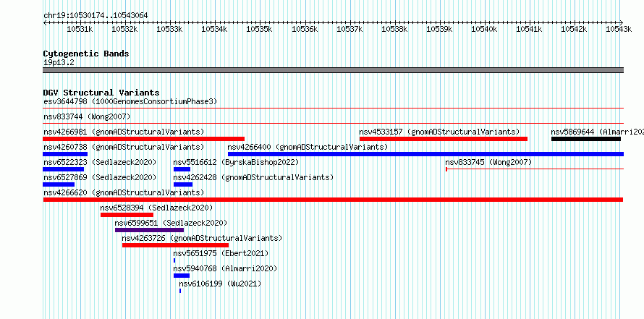The height and width of the screenshot is (319, 644).
Task: Click the 10532k ruler tick label
Action: coord(124,29)
